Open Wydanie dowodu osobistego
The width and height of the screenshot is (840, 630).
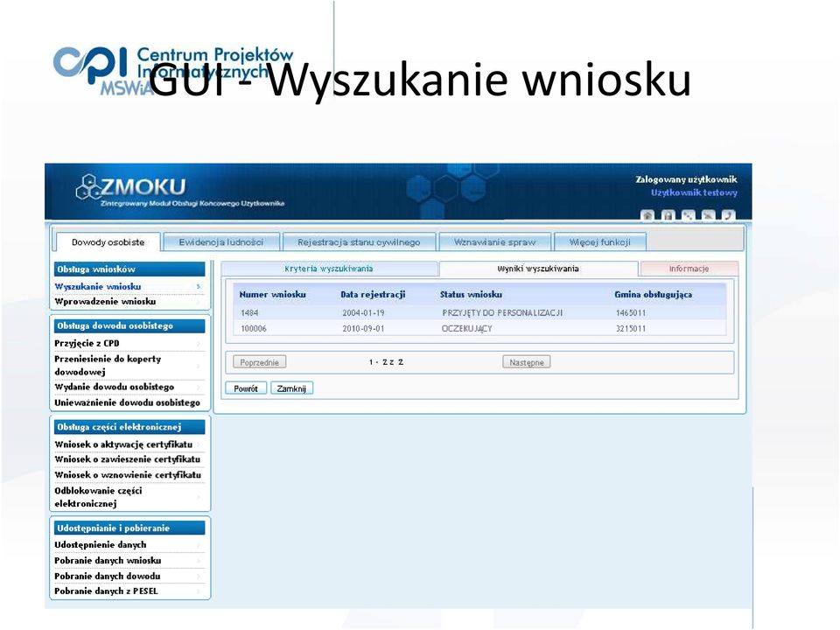(x=114, y=387)
